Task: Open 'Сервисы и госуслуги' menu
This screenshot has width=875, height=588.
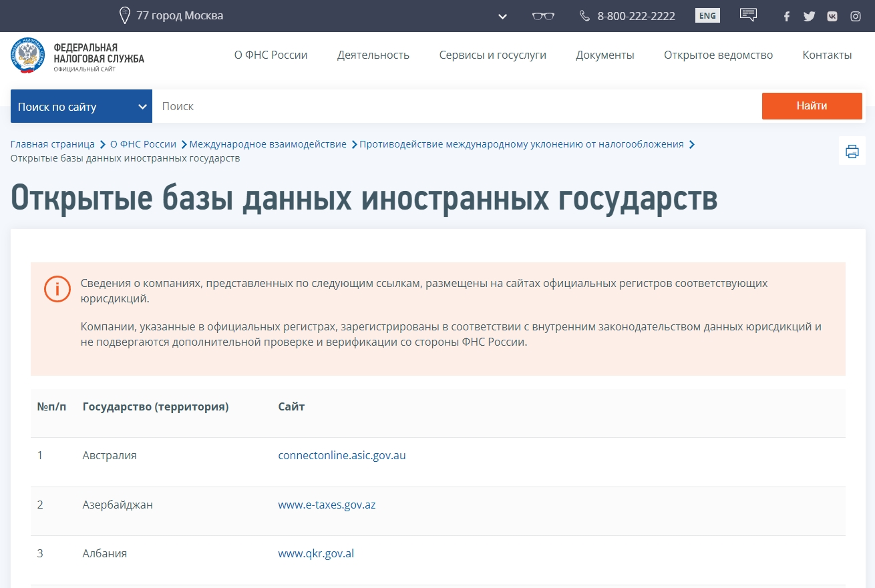Action: click(x=493, y=55)
